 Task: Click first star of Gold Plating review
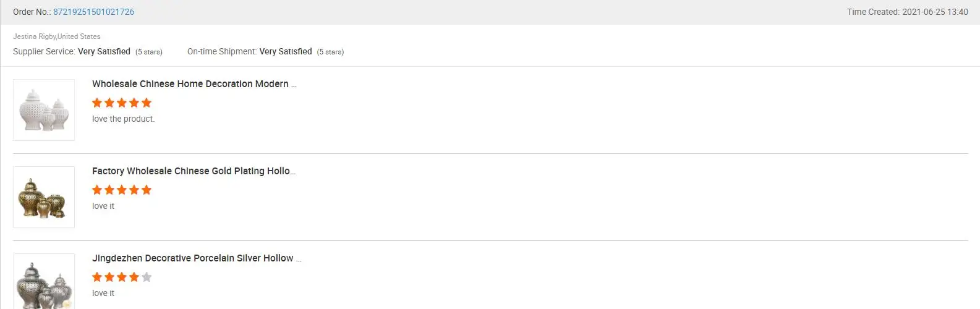pos(97,190)
